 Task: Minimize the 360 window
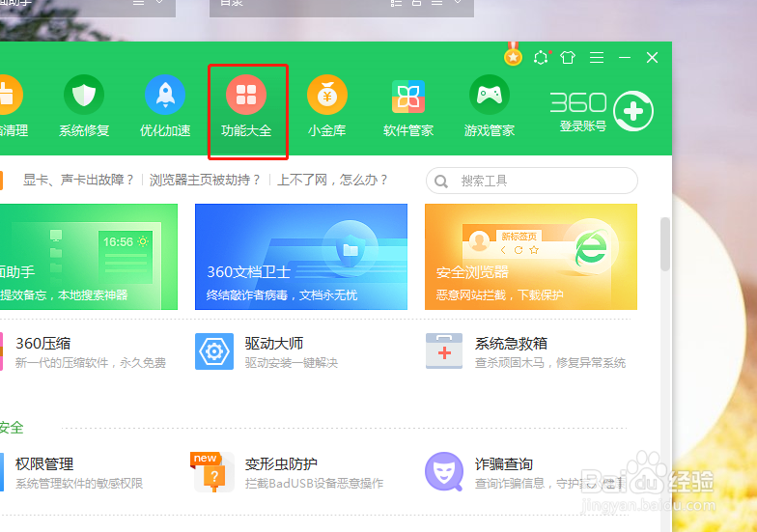click(x=625, y=58)
